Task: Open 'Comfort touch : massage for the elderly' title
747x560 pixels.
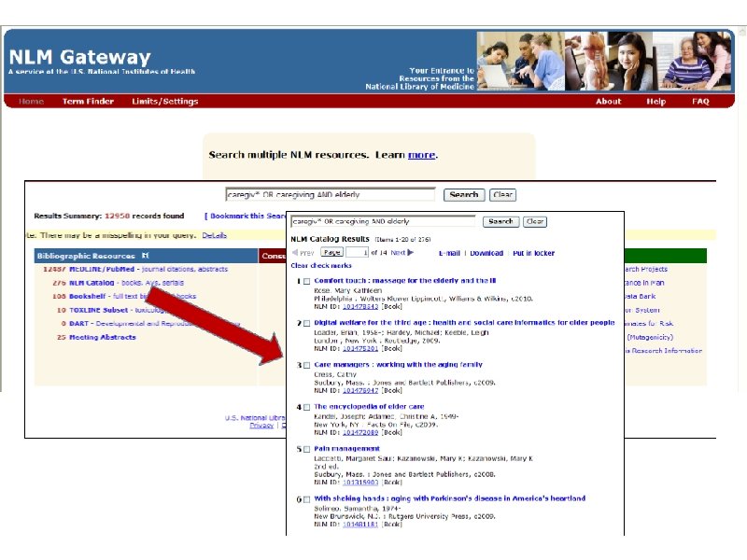Action: [405, 281]
